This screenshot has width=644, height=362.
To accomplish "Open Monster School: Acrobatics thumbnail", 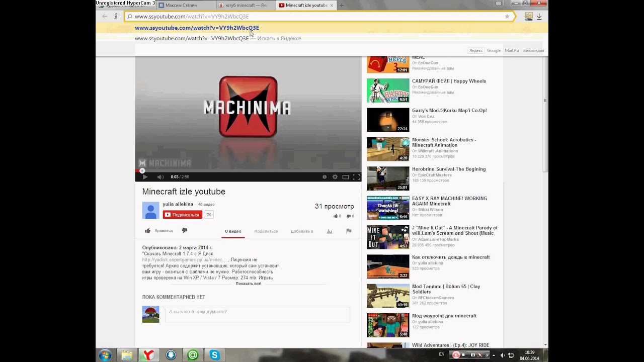I will click(388, 149).
